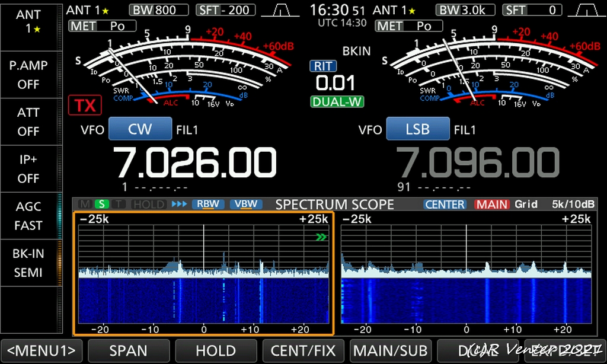The width and height of the screenshot is (607, 364).
Task: Tap the 5k/10dB grid scale
Action: 573,204
